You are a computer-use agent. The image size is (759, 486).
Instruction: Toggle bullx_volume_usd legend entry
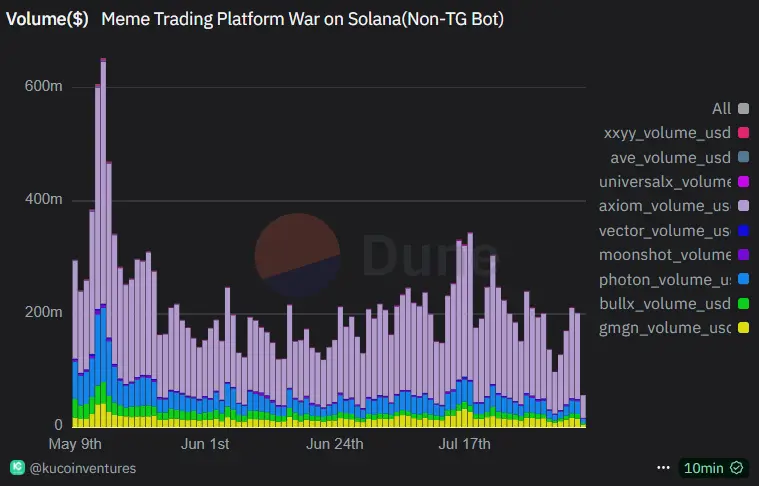[x=674, y=304]
